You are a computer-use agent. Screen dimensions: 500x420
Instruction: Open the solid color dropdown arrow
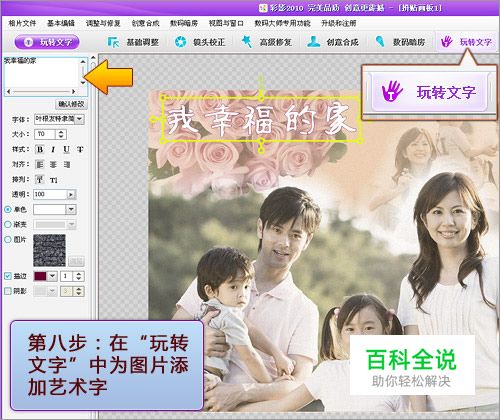71,209
